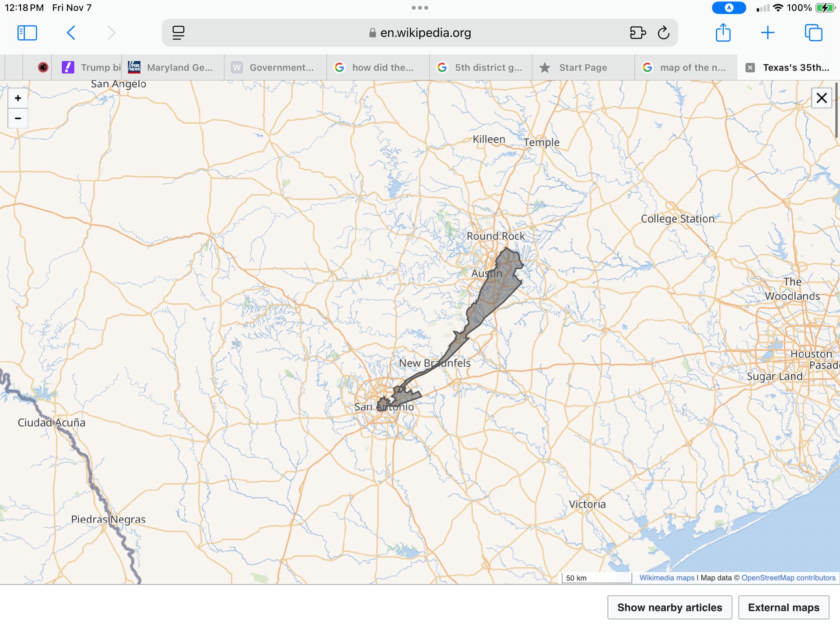The image size is (840, 630).
Task: Add a new tab
Action: tap(767, 33)
